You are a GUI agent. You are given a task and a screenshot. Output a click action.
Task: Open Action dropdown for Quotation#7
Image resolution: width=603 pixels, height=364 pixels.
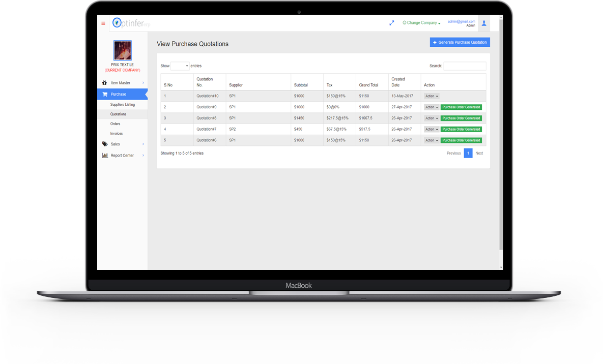pos(432,130)
